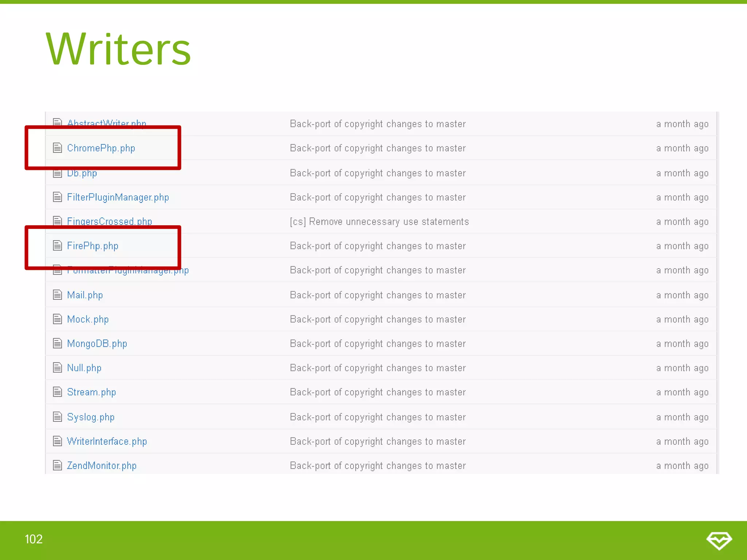The width and height of the screenshot is (747, 560).
Task: Click the 'Remove unnecessary use statements' commit message
Action: click(379, 222)
